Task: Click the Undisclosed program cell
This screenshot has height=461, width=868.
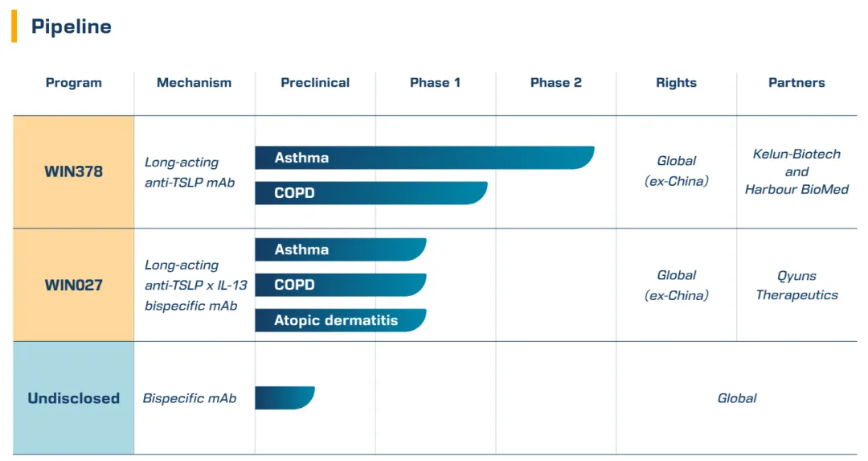Action: click(x=73, y=398)
